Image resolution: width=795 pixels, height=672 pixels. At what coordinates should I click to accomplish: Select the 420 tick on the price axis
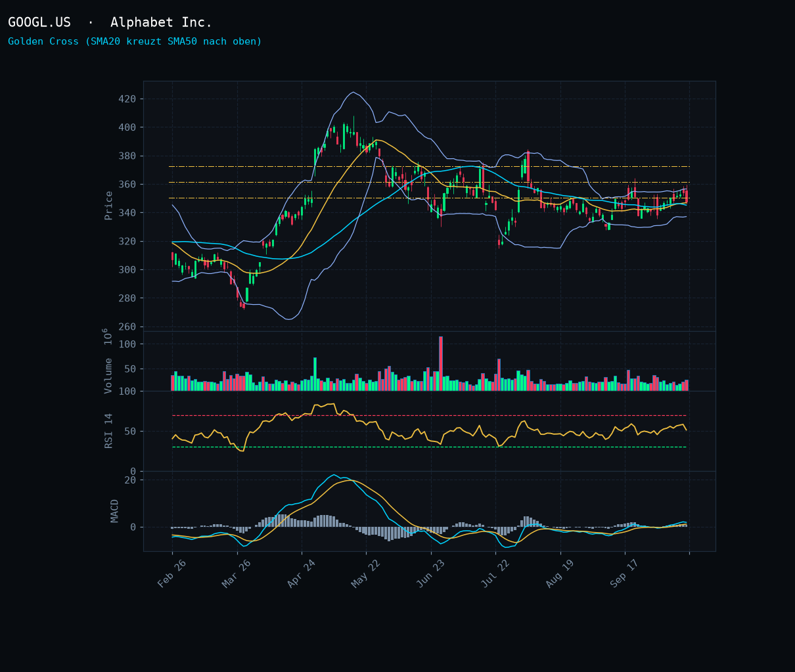tap(127, 99)
